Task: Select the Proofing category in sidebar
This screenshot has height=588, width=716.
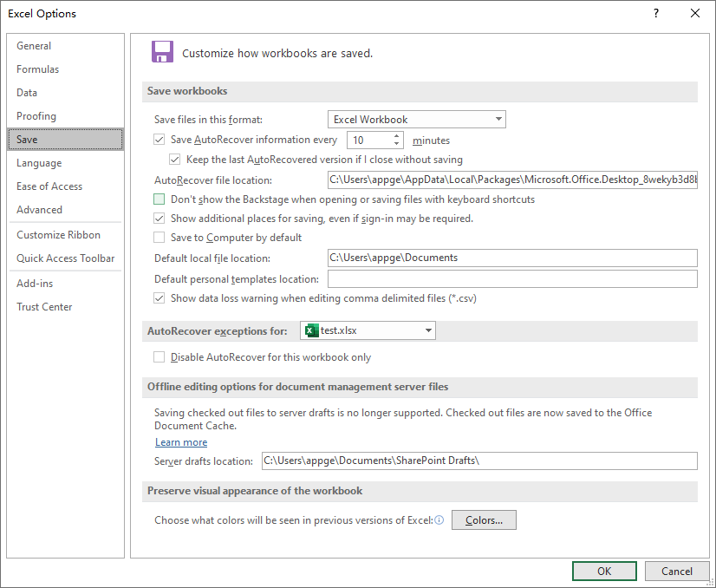Action: (36, 115)
